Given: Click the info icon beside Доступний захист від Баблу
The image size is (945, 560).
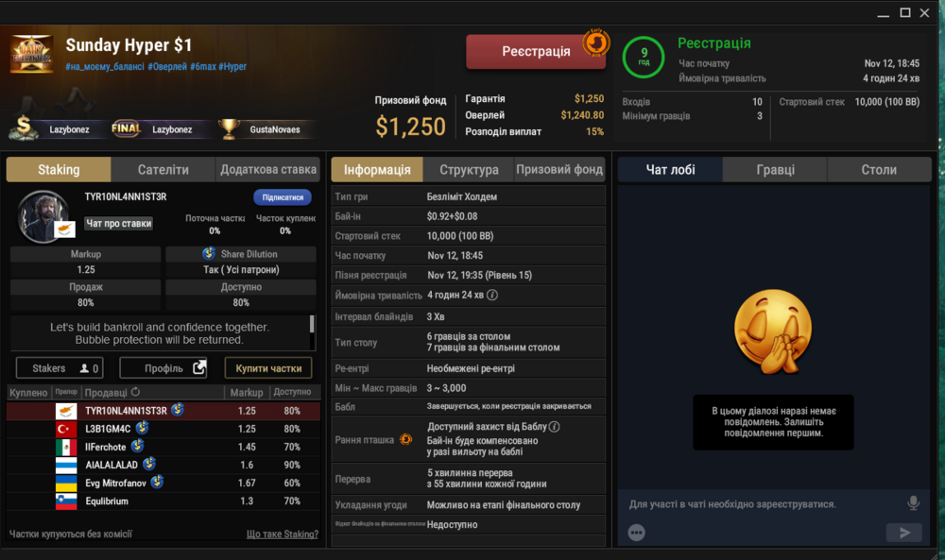Looking at the screenshot, I should point(555,426).
